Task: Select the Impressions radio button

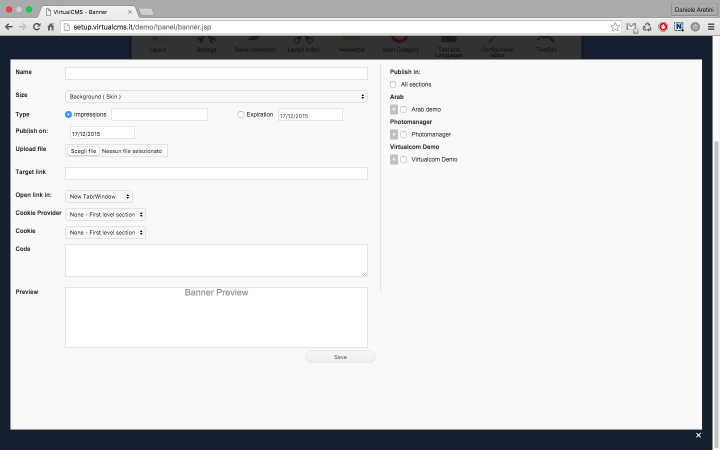Action: 70,115
